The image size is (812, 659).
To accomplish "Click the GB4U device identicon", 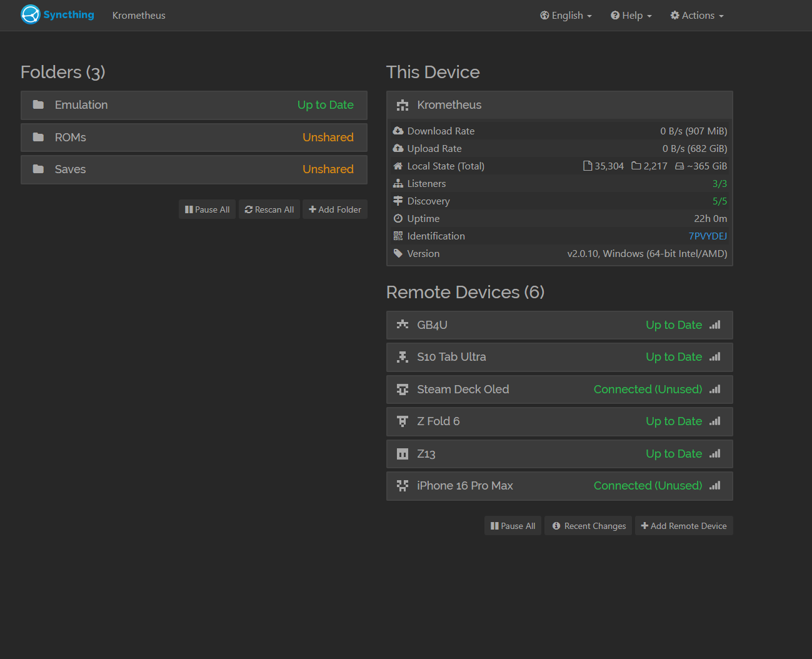I will click(403, 325).
